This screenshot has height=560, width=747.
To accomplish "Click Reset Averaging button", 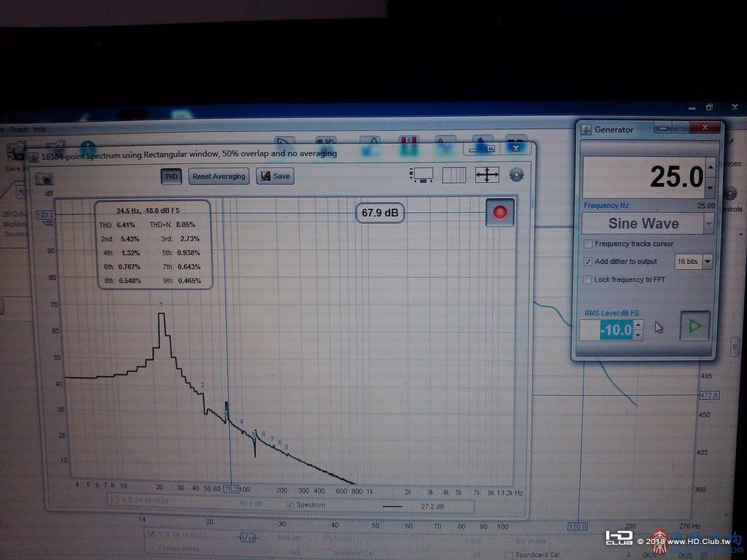I will pyautogui.click(x=219, y=176).
